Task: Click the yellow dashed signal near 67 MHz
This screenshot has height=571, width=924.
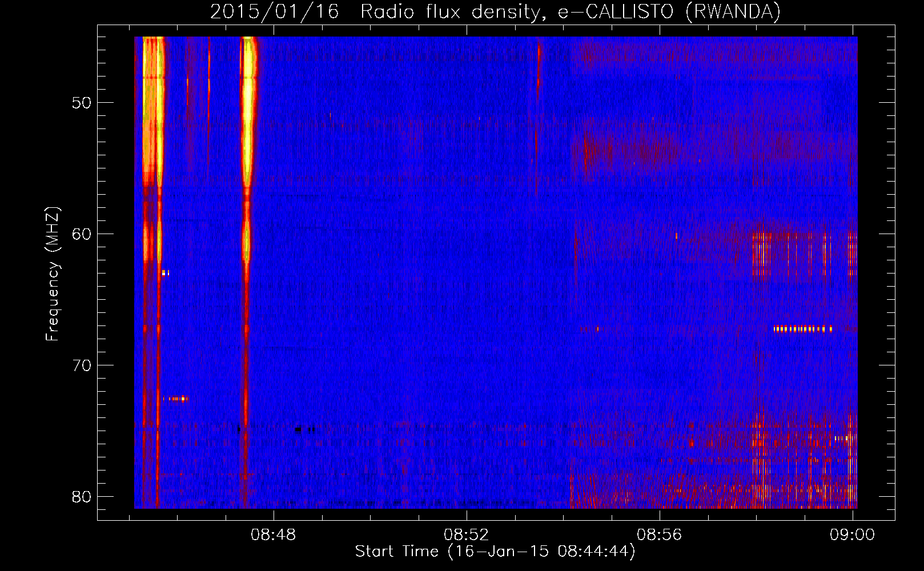Action: click(803, 329)
